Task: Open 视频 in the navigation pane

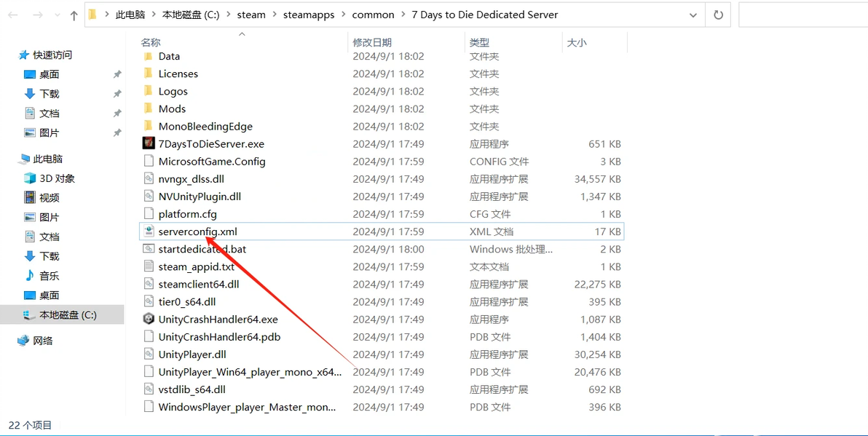Action: (x=50, y=197)
